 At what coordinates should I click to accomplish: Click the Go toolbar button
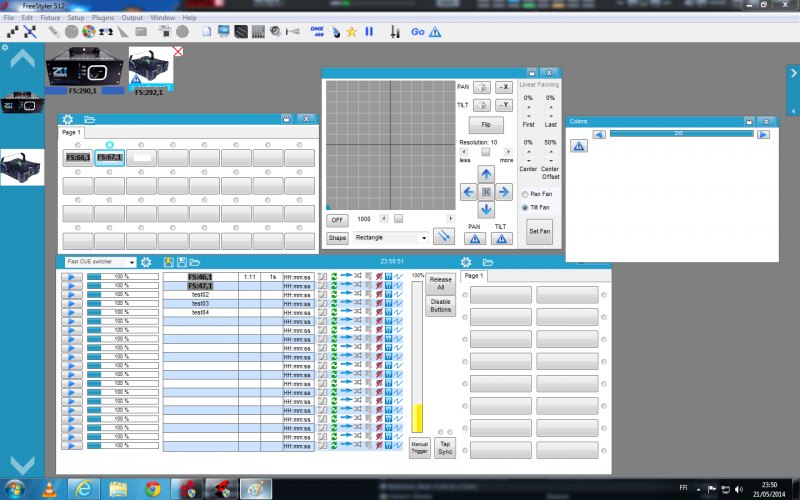pos(417,32)
